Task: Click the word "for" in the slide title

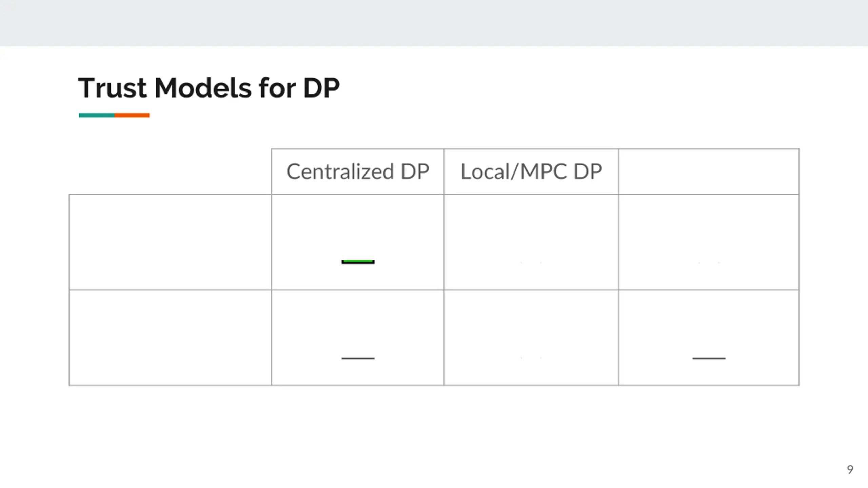Action: pyautogui.click(x=277, y=88)
